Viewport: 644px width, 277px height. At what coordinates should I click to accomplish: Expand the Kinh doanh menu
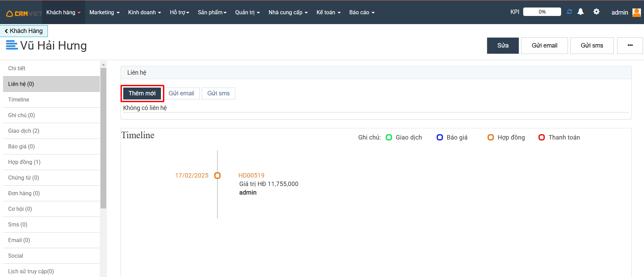[x=145, y=12]
